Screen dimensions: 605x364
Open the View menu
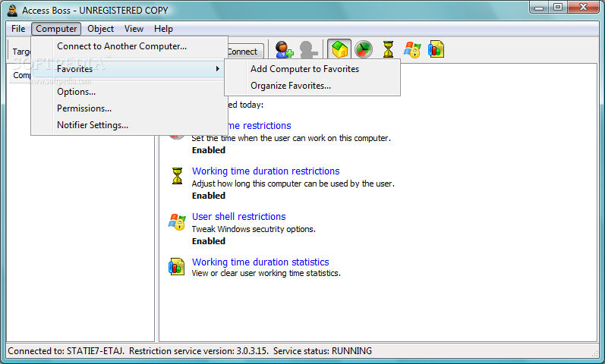(x=134, y=29)
